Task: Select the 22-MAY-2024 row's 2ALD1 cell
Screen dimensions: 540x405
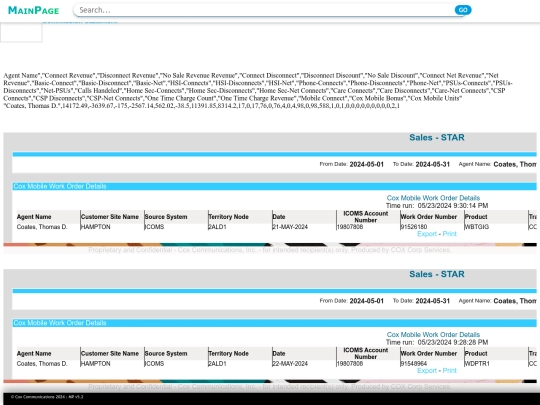Action: pyautogui.click(x=217, y=364)
